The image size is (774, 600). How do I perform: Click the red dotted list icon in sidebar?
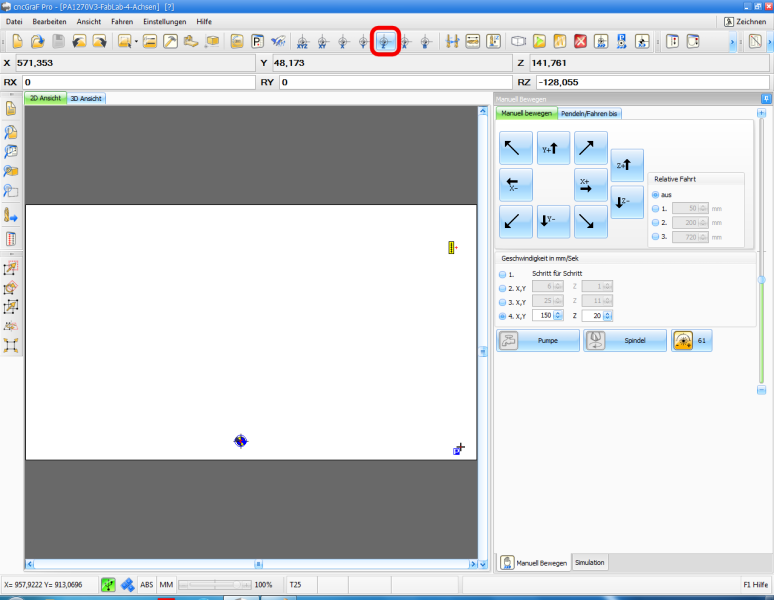11,239
